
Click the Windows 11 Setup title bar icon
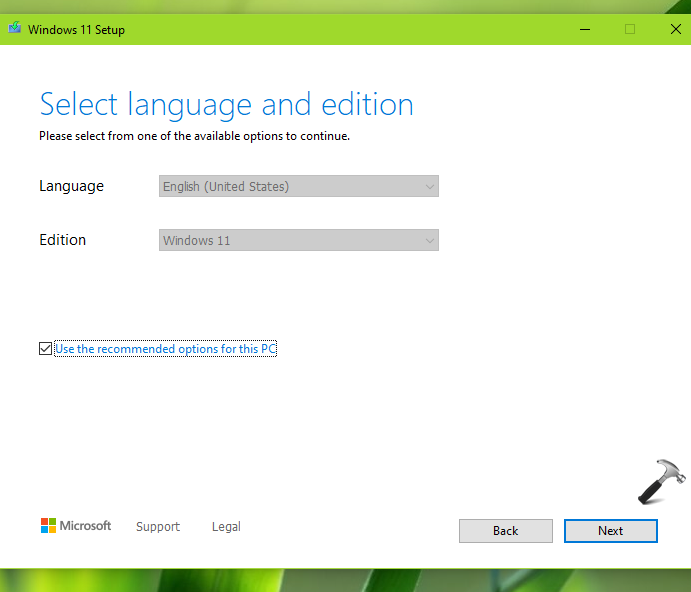click(x=15, y=29)
